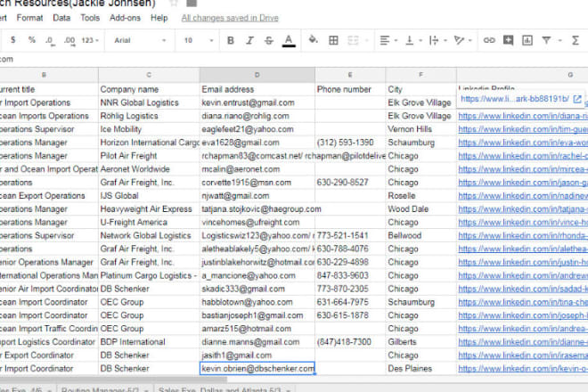Select cell Vernon Hills
This screenshot has width=588, height=392.
(421, 129)
